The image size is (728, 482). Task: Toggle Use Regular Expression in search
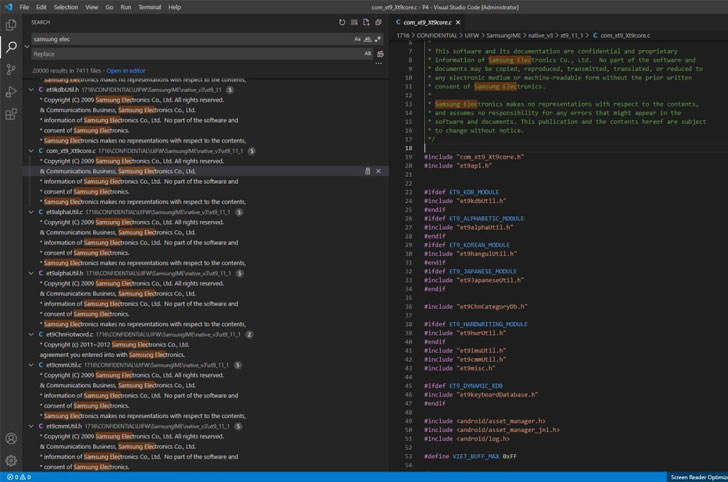[379, 39]
